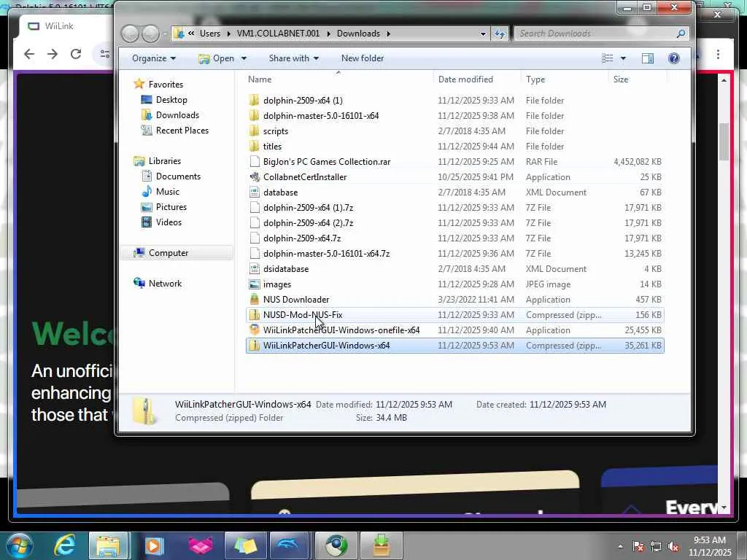747x560 pixels.
Task: Select Desktop in the navigation pane
Action: pos(171,99)
